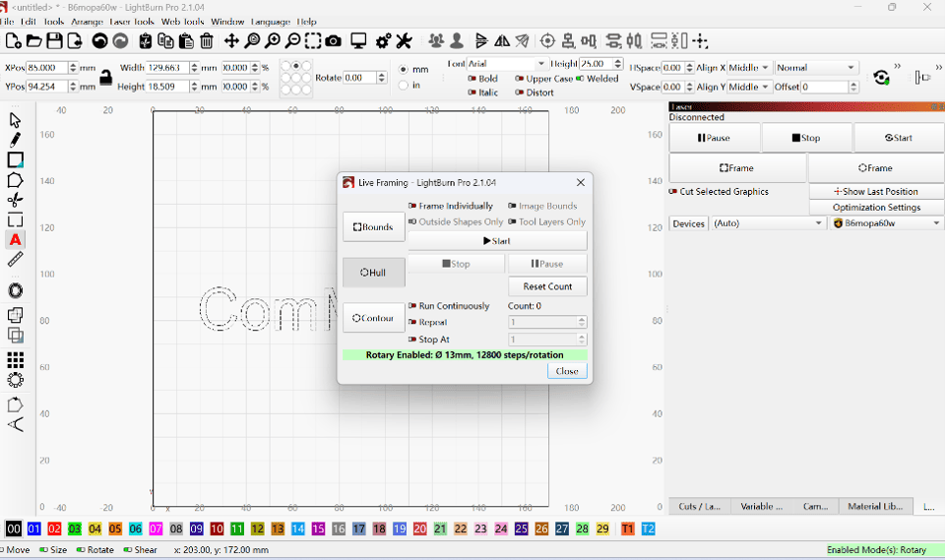945x560 pixels.
Task: Click the Camera capture icon
Action: (x=333, y=41)
